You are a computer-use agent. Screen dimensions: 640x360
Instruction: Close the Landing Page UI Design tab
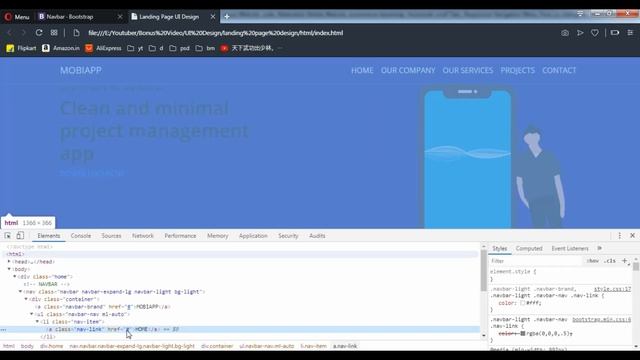click(213, 17)
